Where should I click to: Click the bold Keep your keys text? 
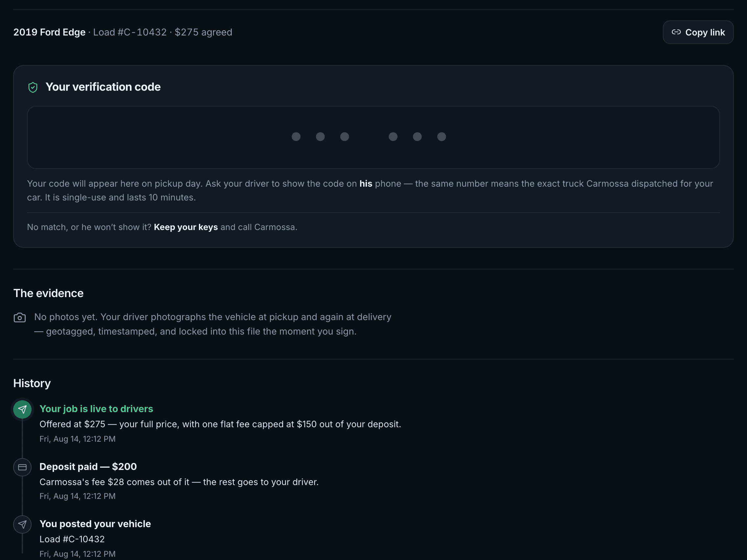(x=186, y=227)
